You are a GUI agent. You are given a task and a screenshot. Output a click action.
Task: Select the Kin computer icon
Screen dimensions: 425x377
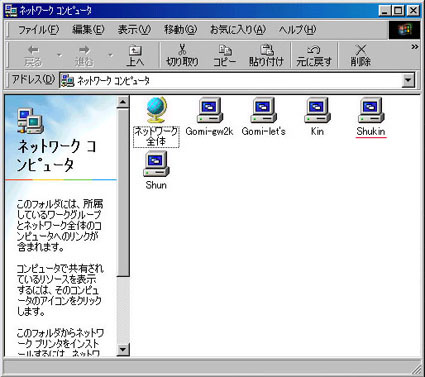point(317,110)
